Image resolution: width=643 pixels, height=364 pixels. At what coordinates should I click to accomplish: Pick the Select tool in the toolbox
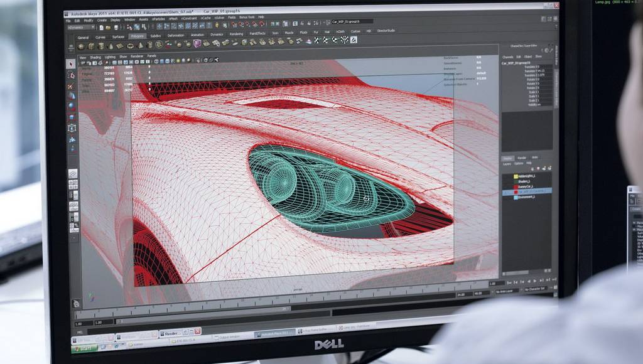pos(71,64)
